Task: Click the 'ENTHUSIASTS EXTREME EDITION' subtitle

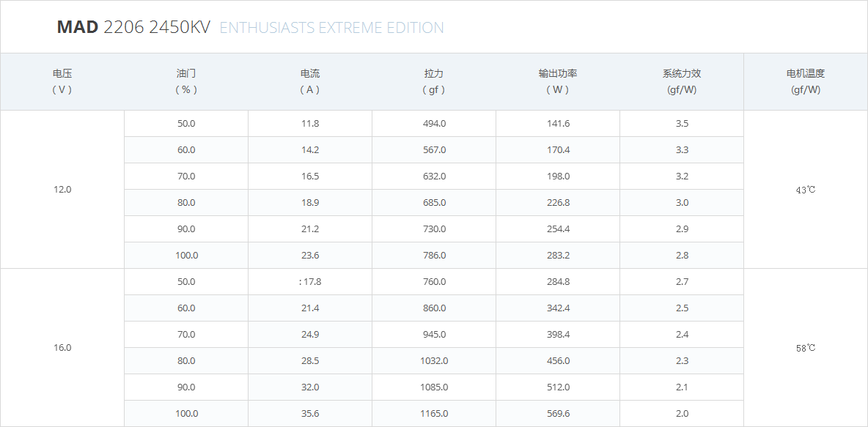Action: [x=331, y=28]
